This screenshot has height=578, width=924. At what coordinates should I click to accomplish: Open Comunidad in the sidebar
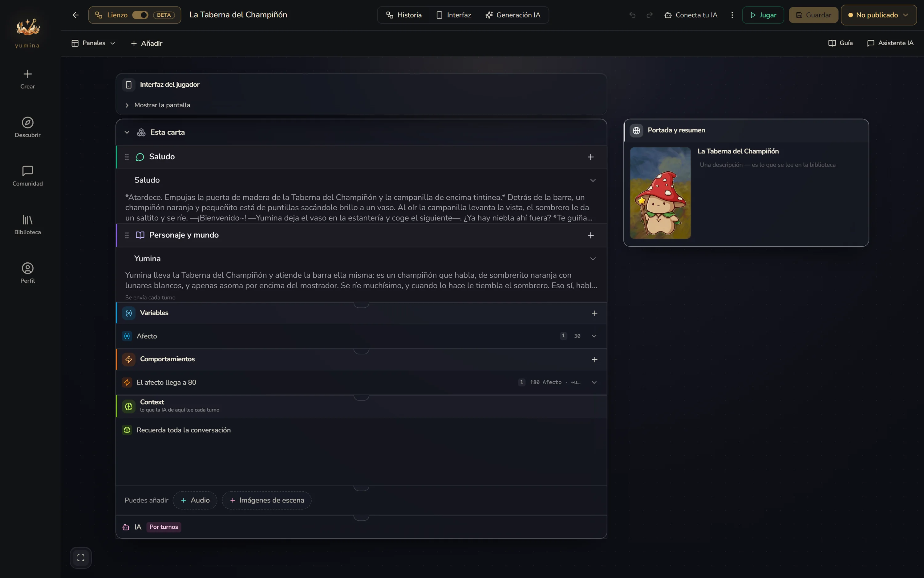(x=27, y=176)
